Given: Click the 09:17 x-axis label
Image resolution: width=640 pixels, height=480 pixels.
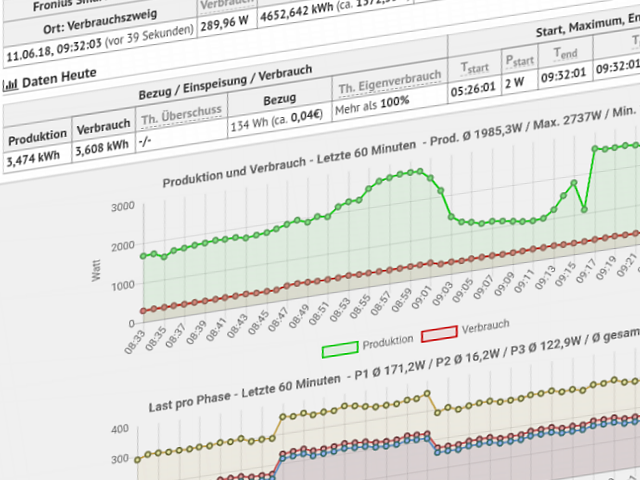Looking at the screenshot, I should [x=586, y=271].
